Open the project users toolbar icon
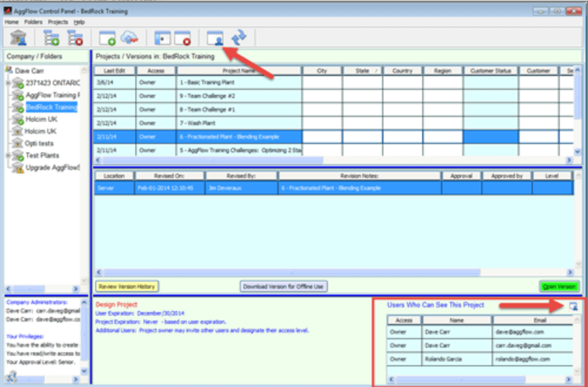 point(214,37)
